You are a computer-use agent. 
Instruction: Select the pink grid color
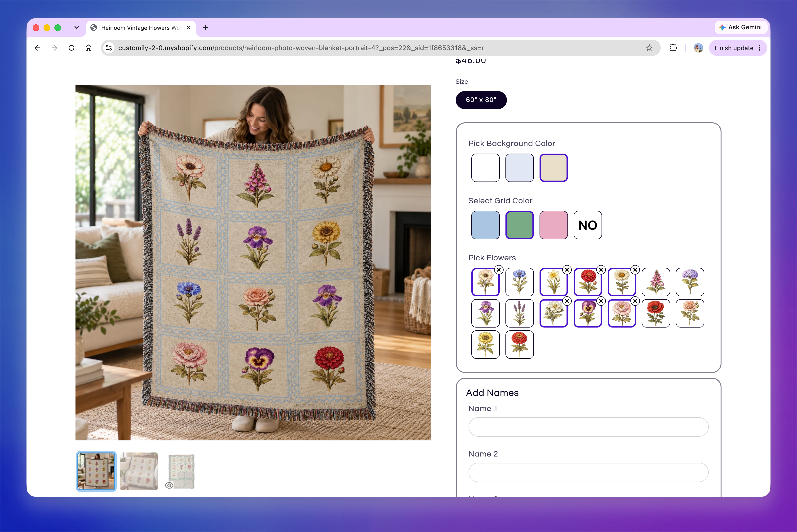point(553,225)
